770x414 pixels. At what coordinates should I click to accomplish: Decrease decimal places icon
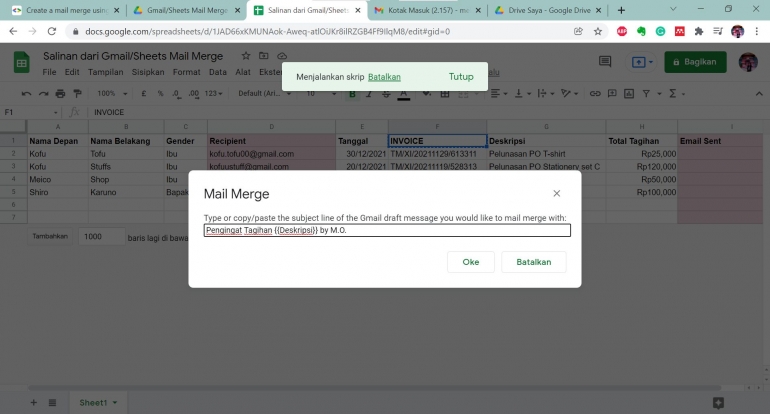point(176,93)
